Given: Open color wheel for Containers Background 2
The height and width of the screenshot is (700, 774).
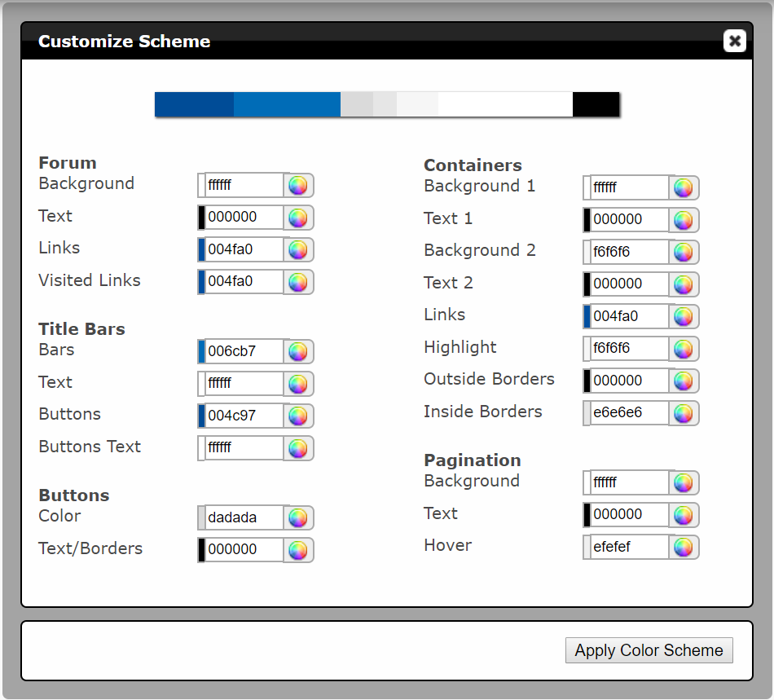Looking at the screenshot, I should [x=684, y=253].
